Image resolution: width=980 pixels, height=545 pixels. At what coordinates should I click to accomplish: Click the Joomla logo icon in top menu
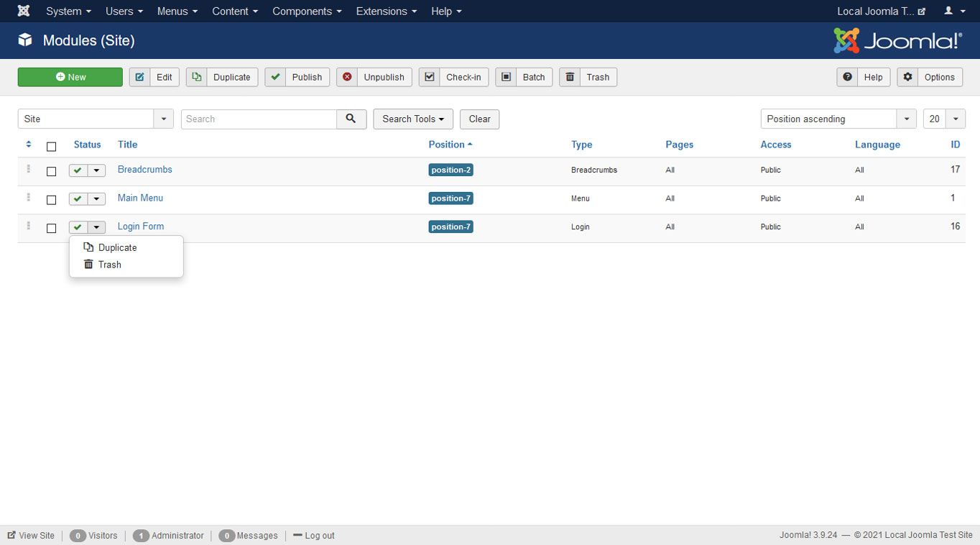coord(24,11)
